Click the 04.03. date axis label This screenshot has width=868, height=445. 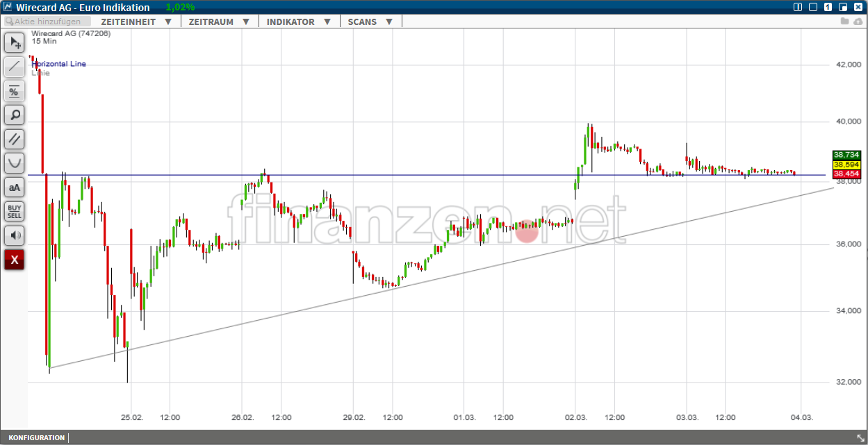802,417
